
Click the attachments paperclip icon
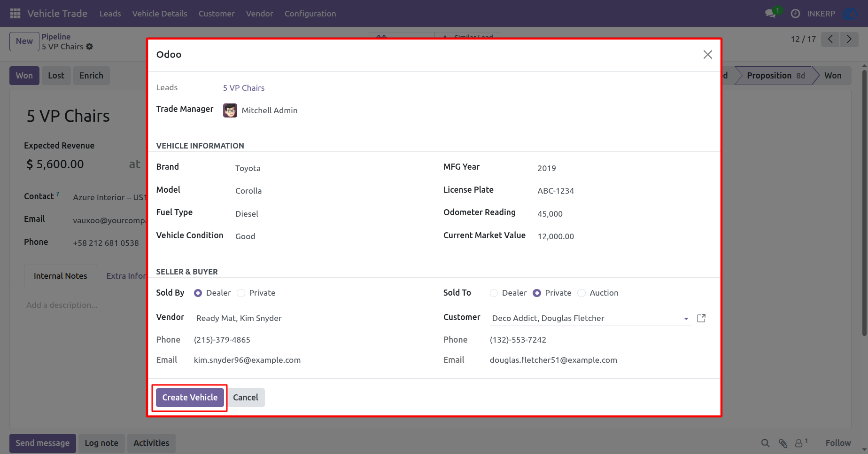click(783, 443)
